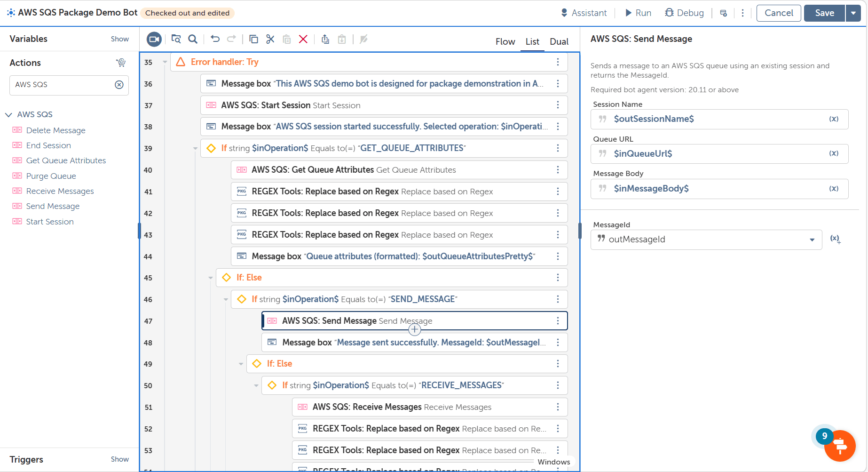The height and width of the screenshot is (472, 868).
Task: Collapse the If Else block at line 49
Action: click(241, 364)
